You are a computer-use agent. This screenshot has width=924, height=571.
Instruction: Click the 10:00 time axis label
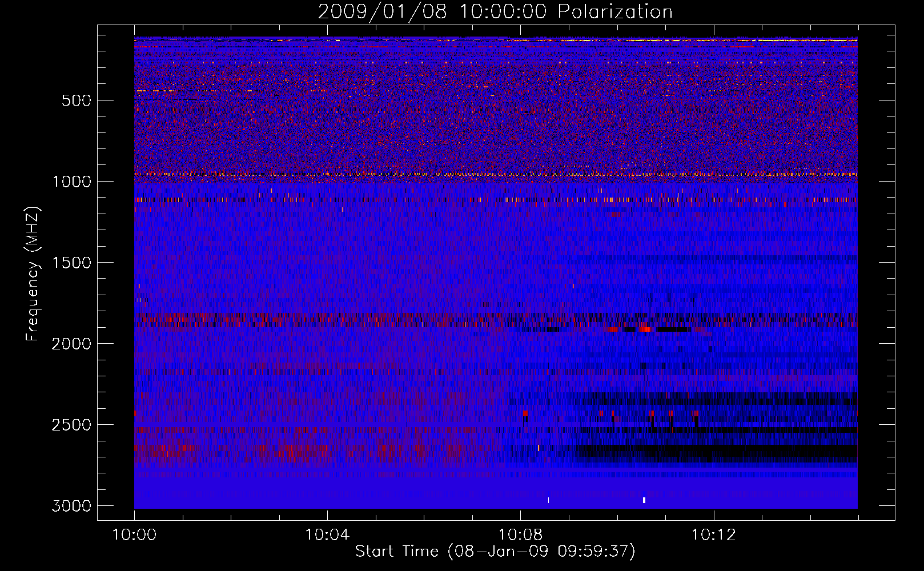134,535
